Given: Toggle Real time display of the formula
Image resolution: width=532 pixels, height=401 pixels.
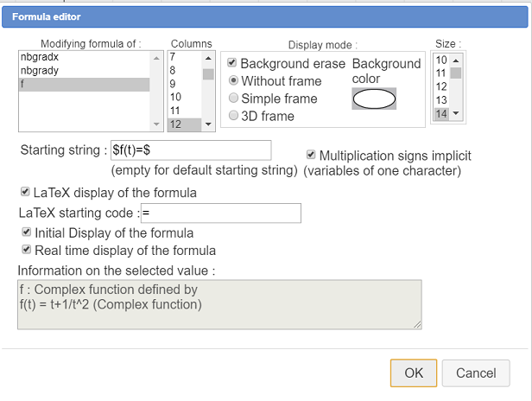Looking at the screenshot, I should (27, 250).
